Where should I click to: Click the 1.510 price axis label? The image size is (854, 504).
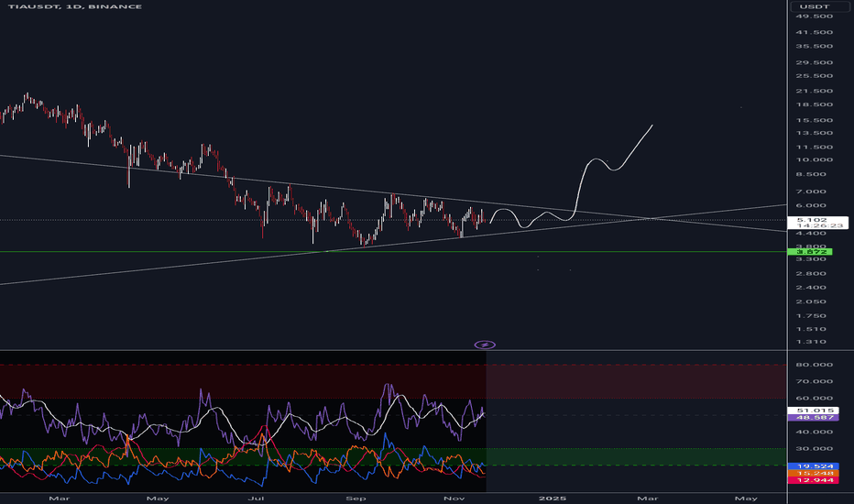click(811, 329)
